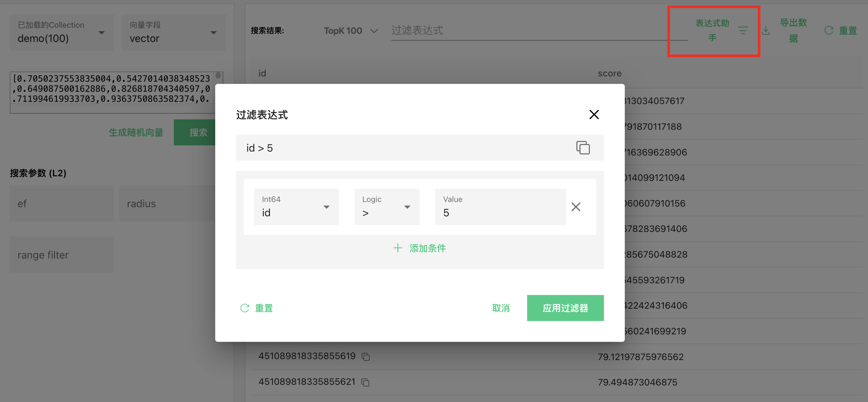Click the plus icon for 添加条件
Viewport: 868px width, 402px height.
398,248
